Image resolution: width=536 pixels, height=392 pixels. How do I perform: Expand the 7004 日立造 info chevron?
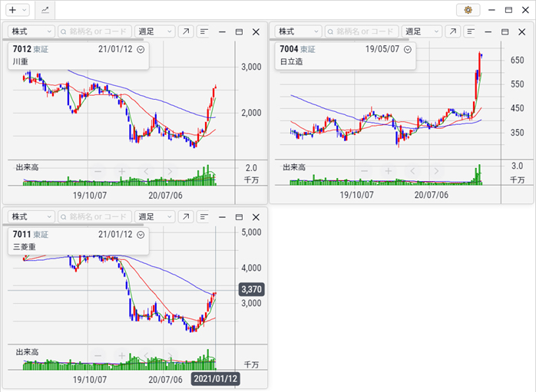pyautogui.click(x=408, y=49)
